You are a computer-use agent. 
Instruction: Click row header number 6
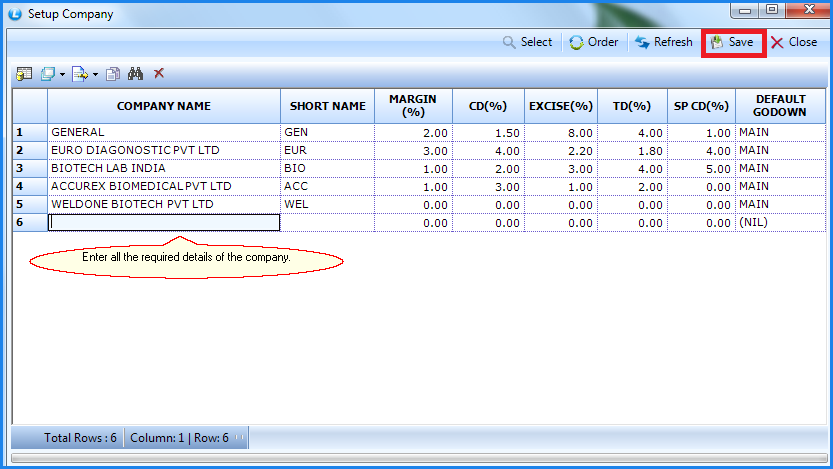coord(30,223)
